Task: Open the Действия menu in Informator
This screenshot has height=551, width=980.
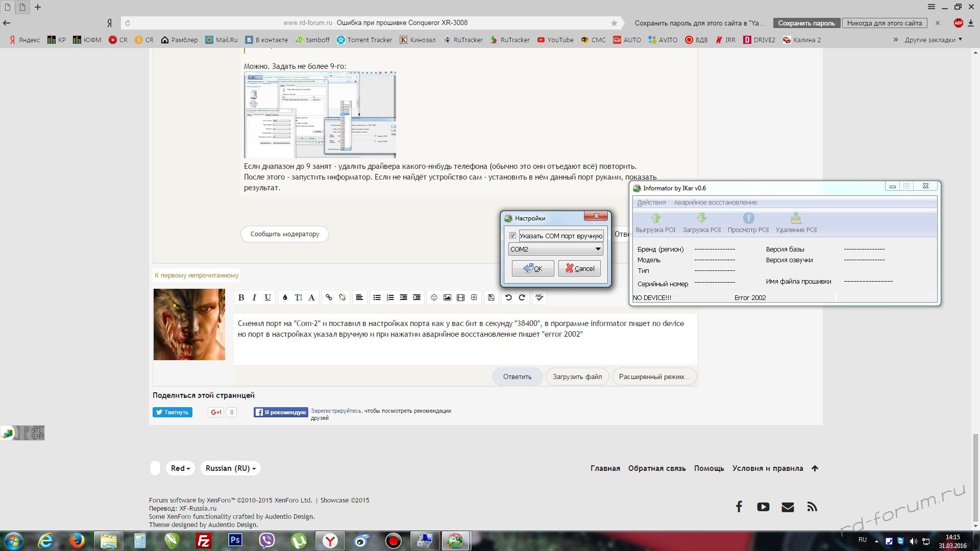Action: coord(651,203)
